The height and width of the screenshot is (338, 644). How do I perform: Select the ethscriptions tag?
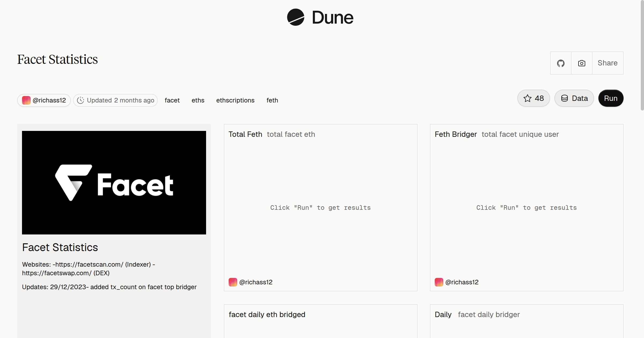[x=235, y=100]
